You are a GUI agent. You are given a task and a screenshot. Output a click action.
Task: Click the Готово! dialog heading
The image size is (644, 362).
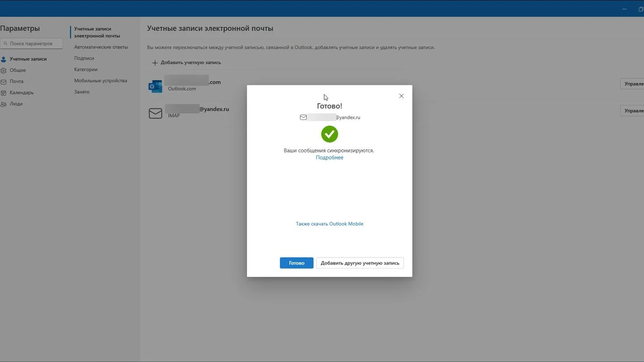[330, 106]
